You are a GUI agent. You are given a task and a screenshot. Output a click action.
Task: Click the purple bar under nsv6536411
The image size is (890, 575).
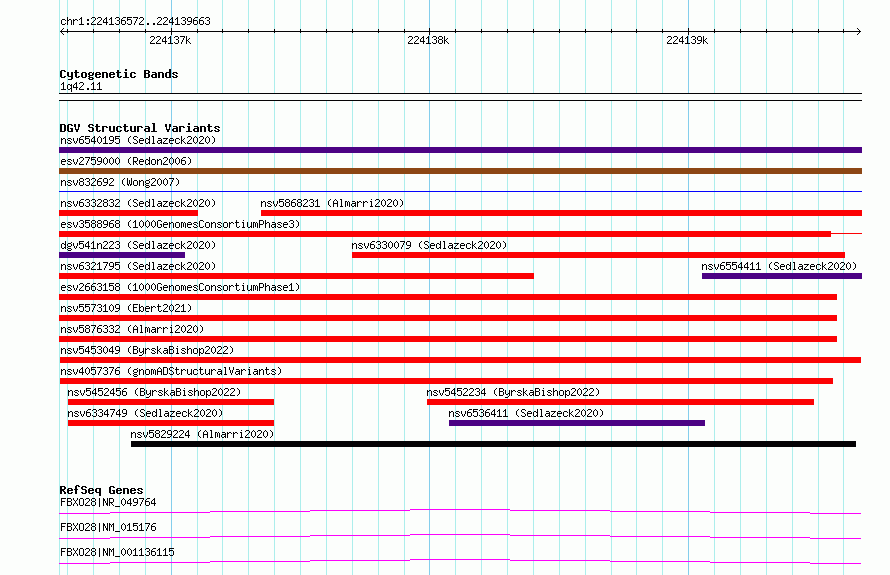point(577,423)
